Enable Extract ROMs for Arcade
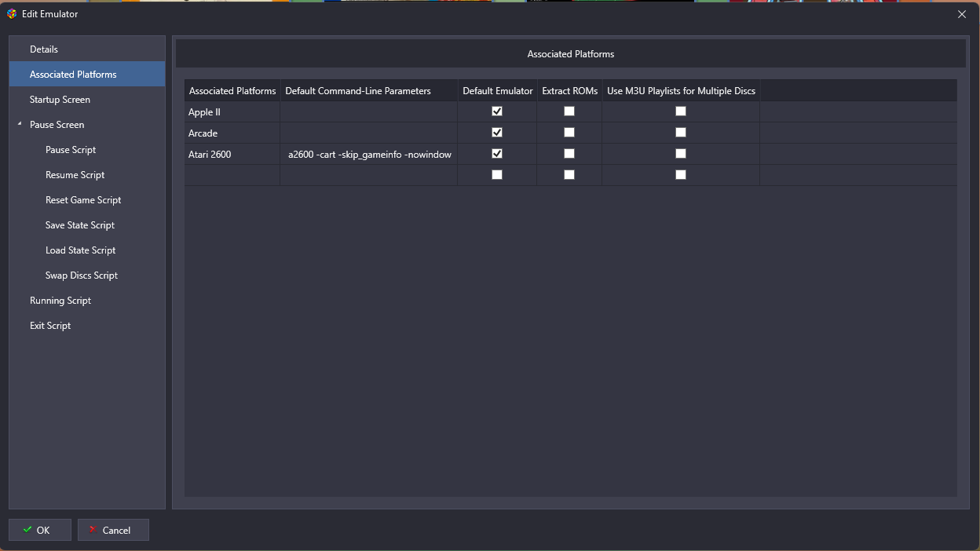 tap(569, 133)
